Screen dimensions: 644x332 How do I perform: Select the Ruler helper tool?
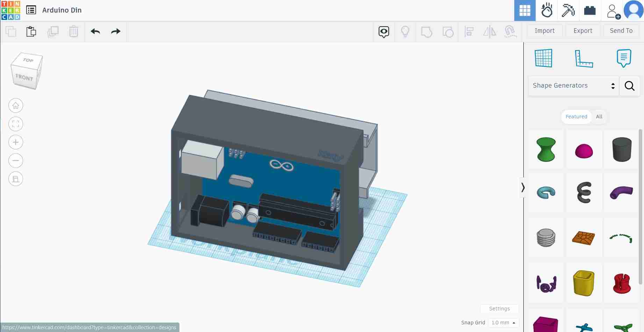pyautogui.click(x=583, y=58)
